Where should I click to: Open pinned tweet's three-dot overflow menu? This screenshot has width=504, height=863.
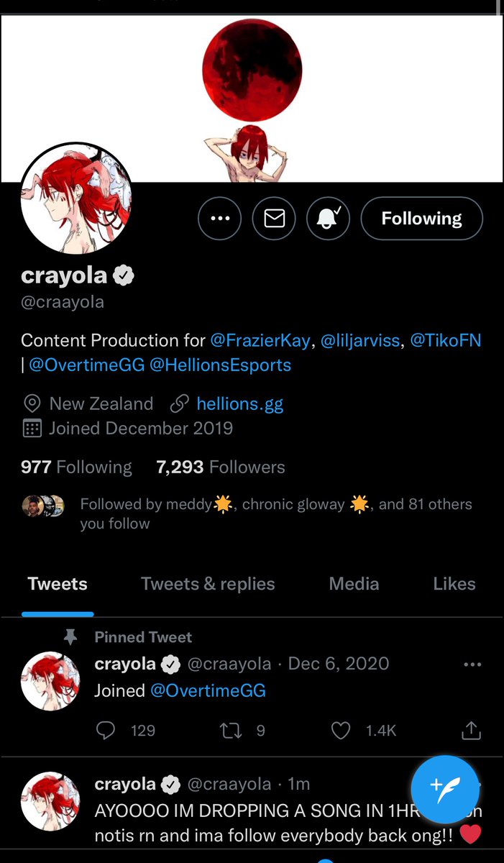point(472,665)
